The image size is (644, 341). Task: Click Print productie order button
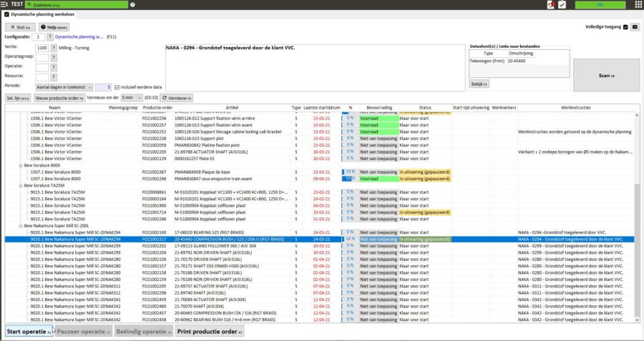(x=210, y=332)
